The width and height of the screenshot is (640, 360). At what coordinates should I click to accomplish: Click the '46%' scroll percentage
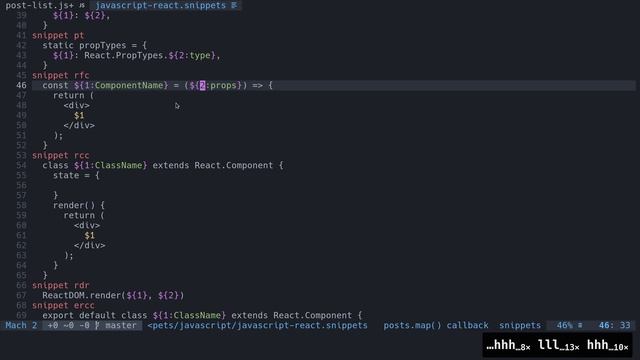564,325
